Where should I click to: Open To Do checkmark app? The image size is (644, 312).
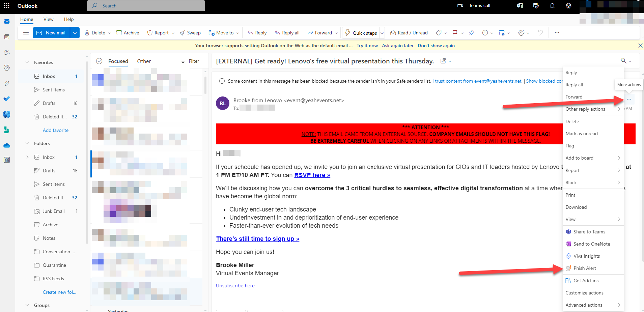7,98
